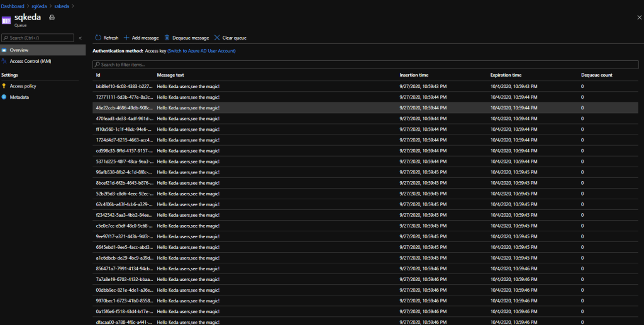The image size is (644, 325).
Task: Select message row 9970bec1-6723-41b0-8558
Action: 365,300
